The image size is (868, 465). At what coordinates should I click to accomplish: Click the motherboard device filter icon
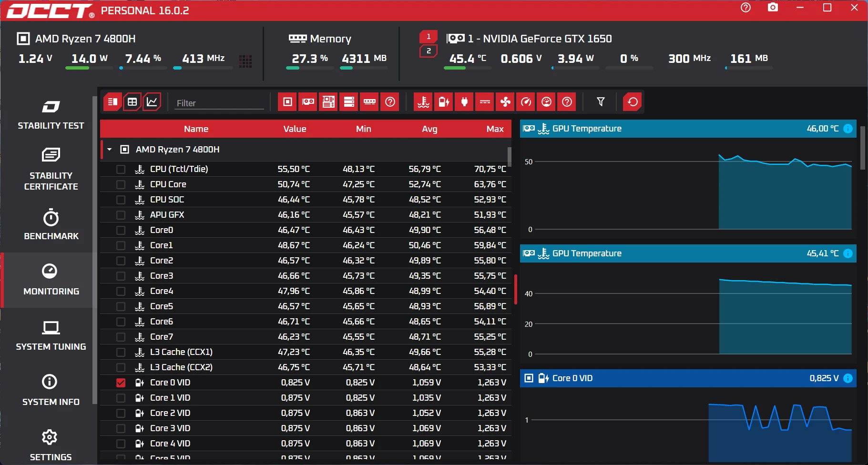pyautogui.click(x=328, y=102)
